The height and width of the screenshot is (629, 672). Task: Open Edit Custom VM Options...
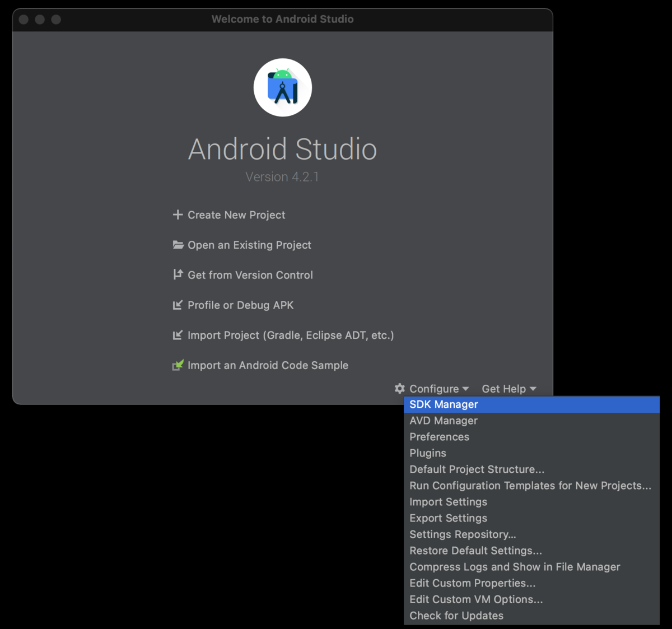[x=531, y=599]
